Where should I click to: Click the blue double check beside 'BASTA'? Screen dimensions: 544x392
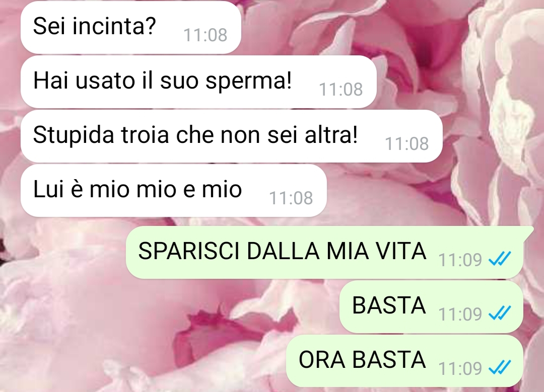500,313
